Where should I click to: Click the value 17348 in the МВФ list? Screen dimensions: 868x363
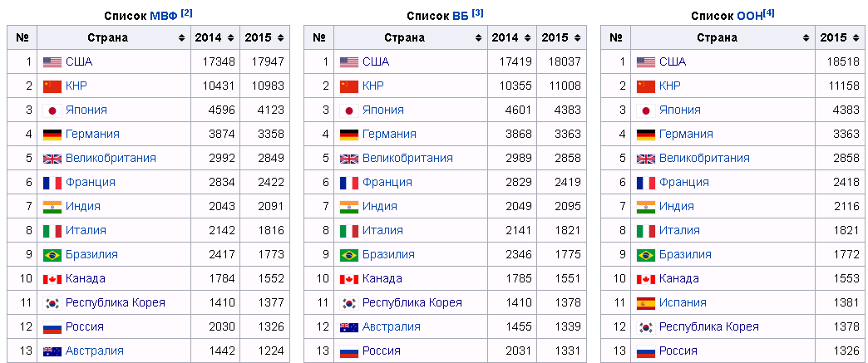pyautogui.click(x=220, y=62)
